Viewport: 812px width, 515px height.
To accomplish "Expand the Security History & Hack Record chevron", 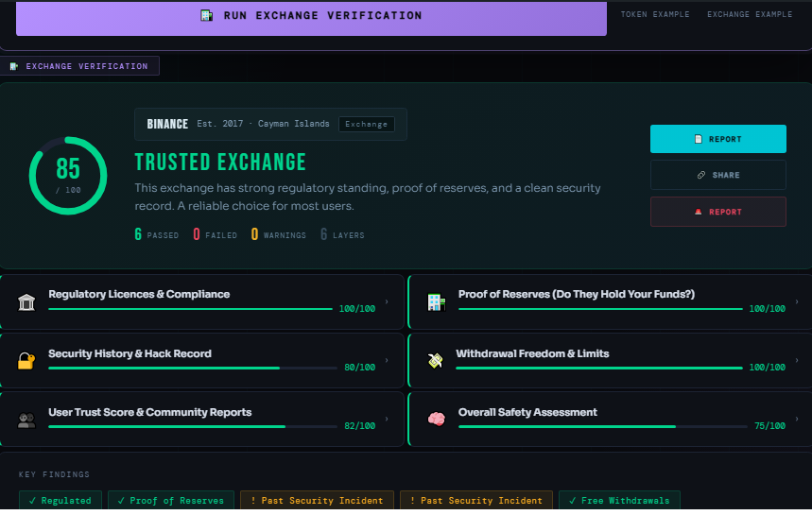I will point(387,360).
